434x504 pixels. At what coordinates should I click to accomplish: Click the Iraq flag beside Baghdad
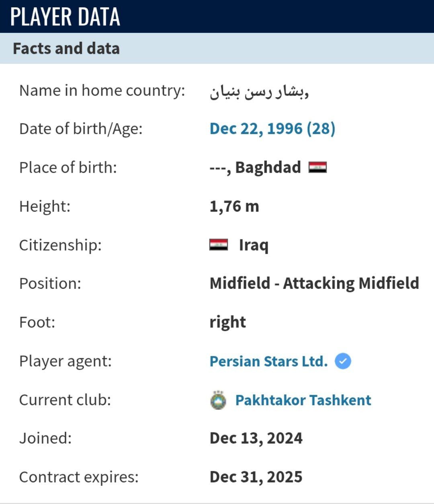click(x=317, y=167)
